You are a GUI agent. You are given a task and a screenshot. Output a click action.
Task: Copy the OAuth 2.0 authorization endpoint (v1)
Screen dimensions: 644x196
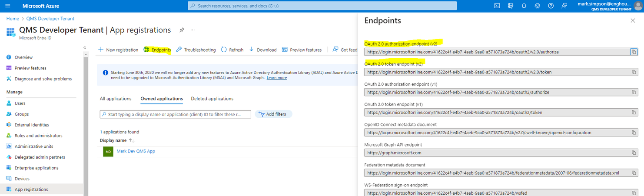point(634,92)
